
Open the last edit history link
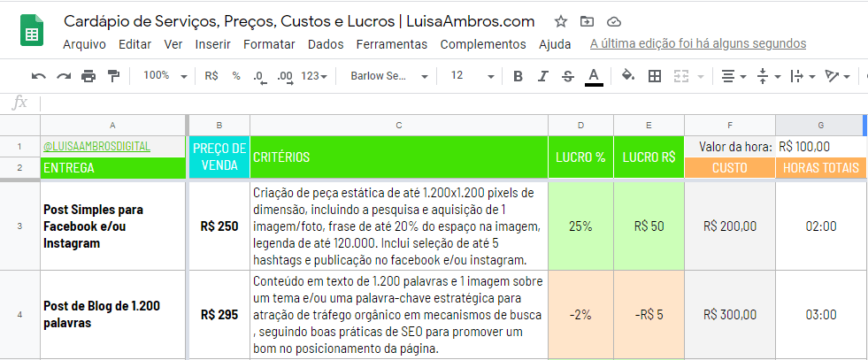coord(697,43)
